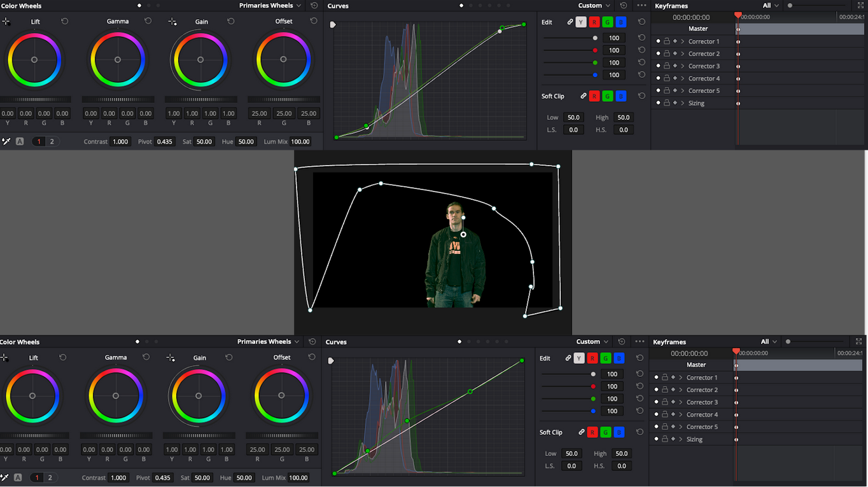Click upper Keyframes zoom slider handle
The width and height of the screenshot is (868, 487).
(790, 5)
